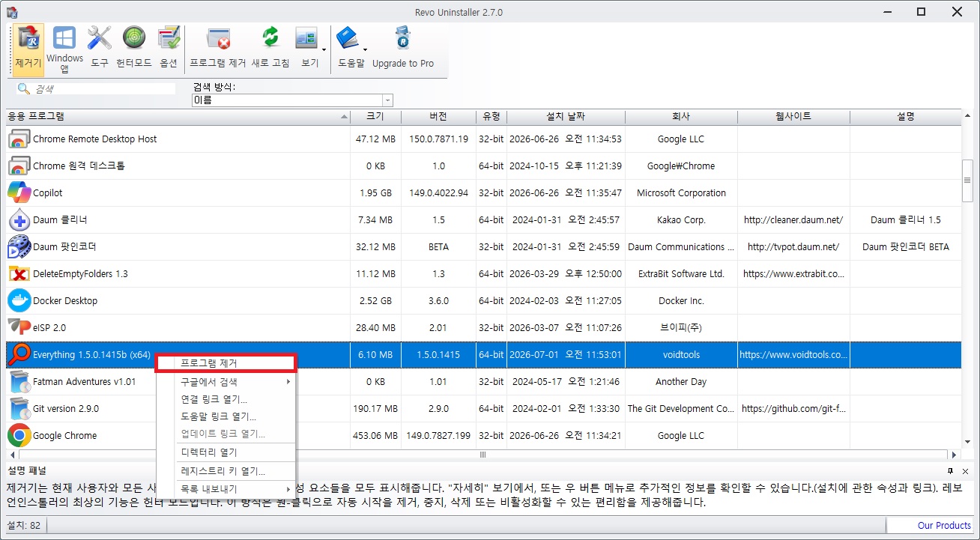Open the 보기 dropdown arrow
The height and width of the screenshot is (540, 980).
coord(324,50)
